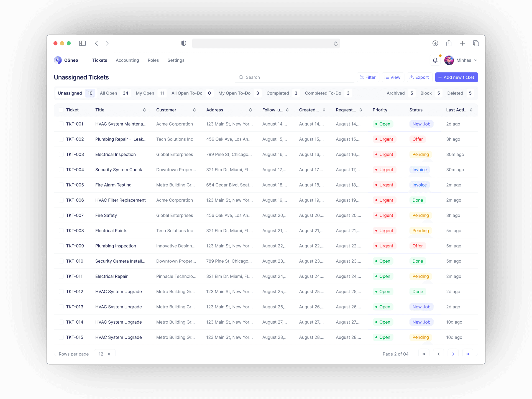Open ticket TKT-005 Fire Alarm Testing
Image resolution: width=532 pixels, height=399 pixels.
point(266,185)
